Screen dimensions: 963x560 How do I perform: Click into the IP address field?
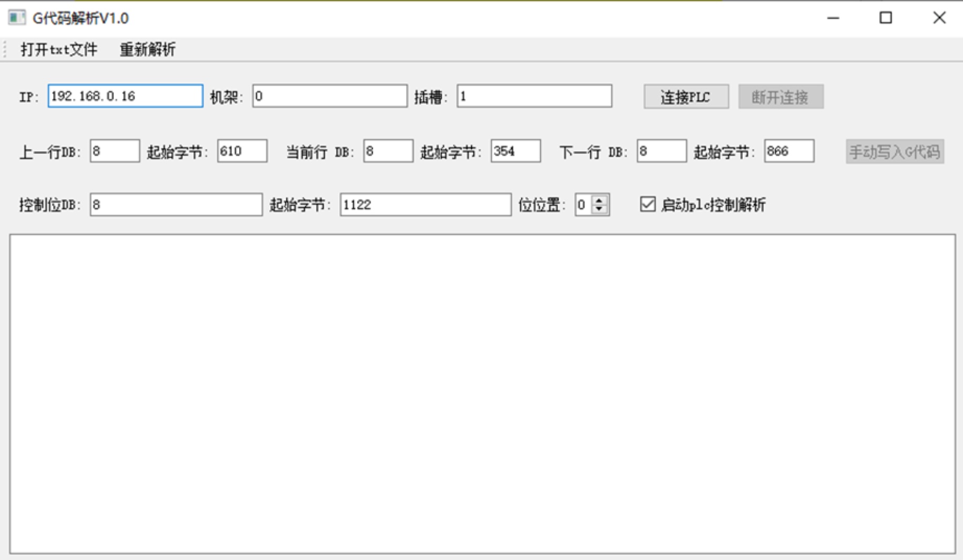[125, 96]
